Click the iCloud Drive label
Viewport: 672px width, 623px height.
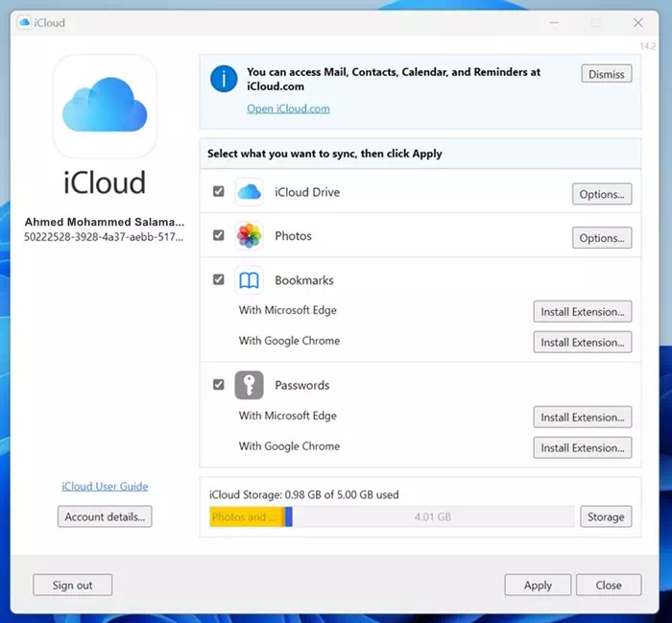click(307, 192)
